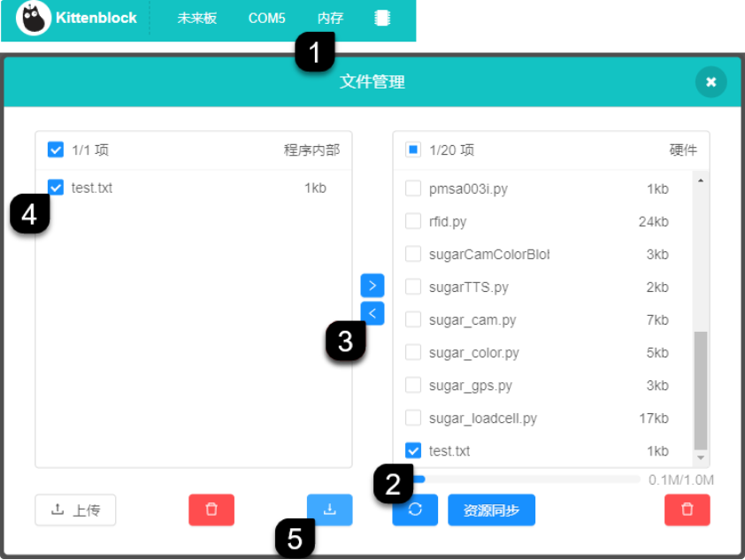
Task: Tick the sugar_loadcell.py checkbox
Action: [413, 418]
